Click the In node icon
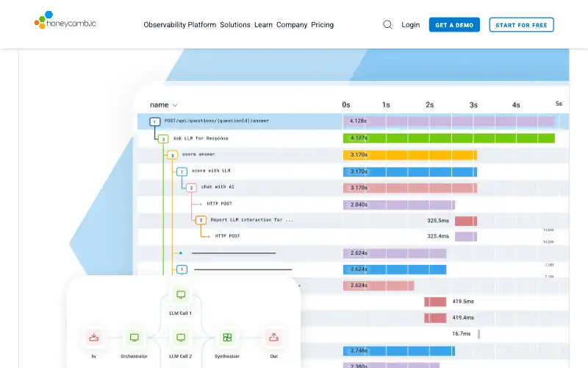The height and width of the screenshot is (368, 588). click(x=94, y=338)
